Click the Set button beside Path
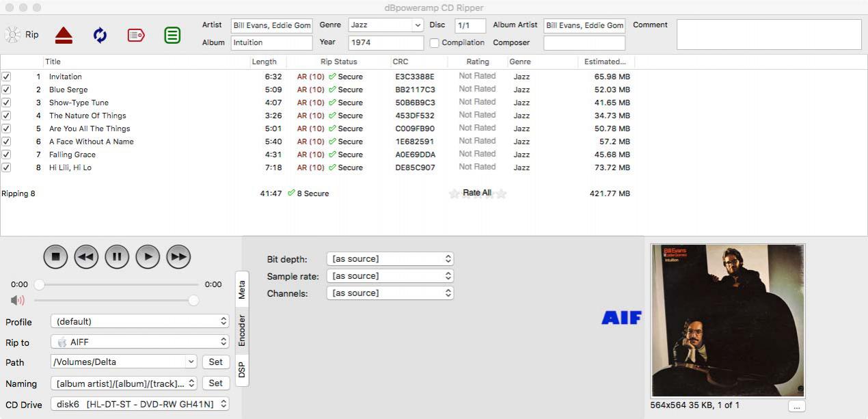Screen dimensions: 868x419 [x=215, y=362]
